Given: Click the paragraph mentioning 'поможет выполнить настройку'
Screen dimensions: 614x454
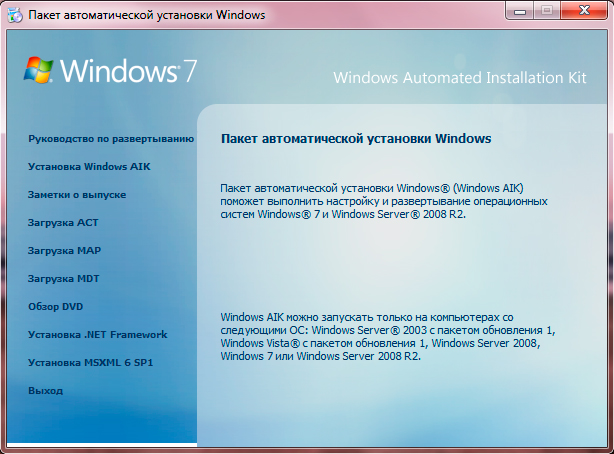Looking at the screenshot, I should pos(384,201).
